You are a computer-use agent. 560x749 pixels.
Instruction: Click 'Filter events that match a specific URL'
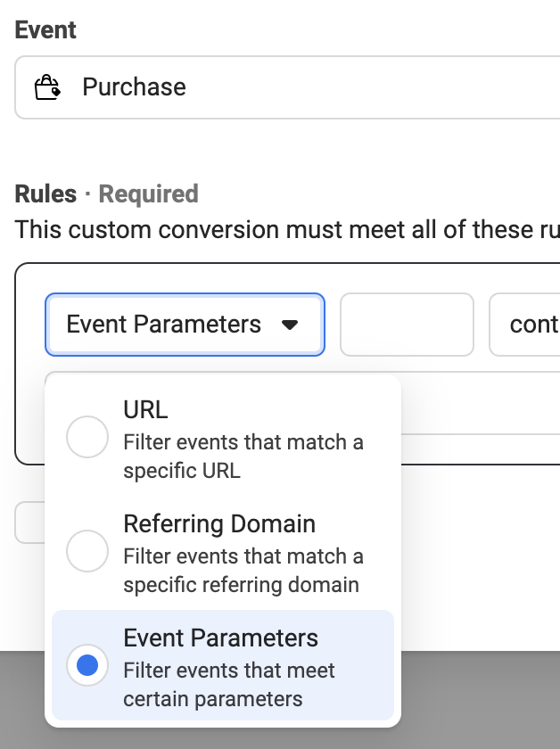coord(243,457)
